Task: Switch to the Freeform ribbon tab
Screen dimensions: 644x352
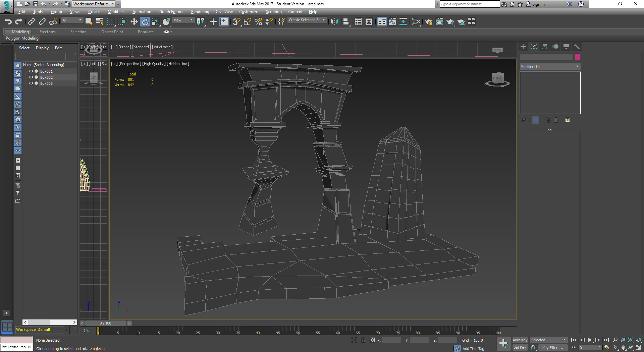Action: pos(48,32)
